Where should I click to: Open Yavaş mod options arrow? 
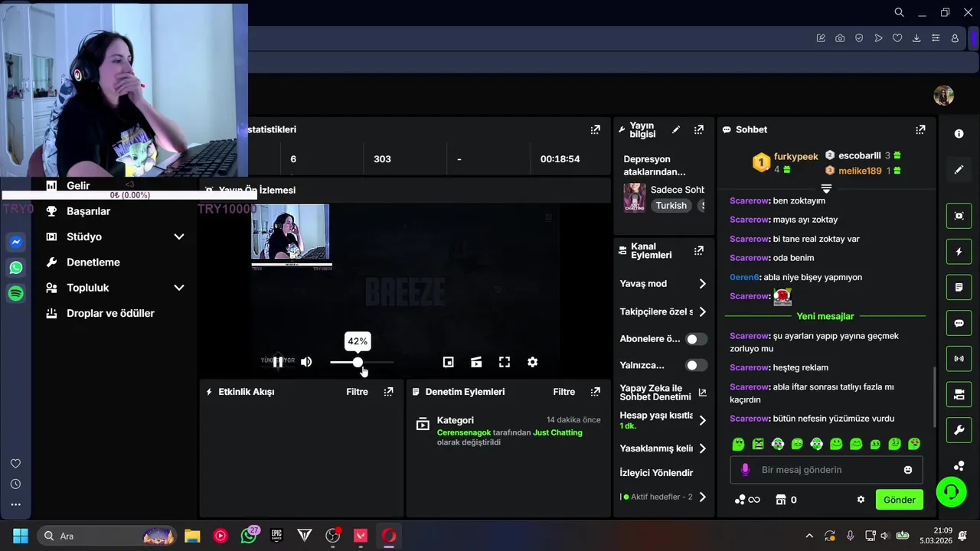click(x=702, y=284)
